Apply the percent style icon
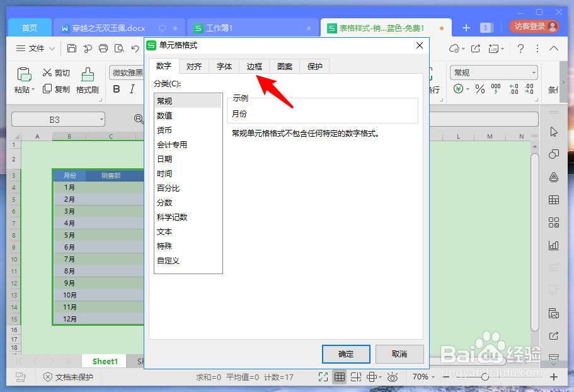The image size is (574, 392). (479, 89)
